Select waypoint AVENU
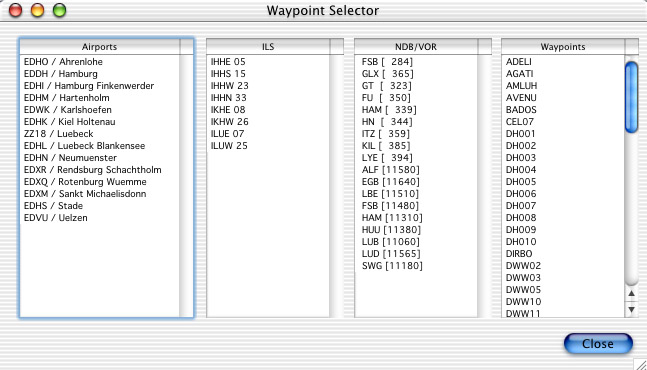Screen dimensions: 647x370 click(521, 98)
